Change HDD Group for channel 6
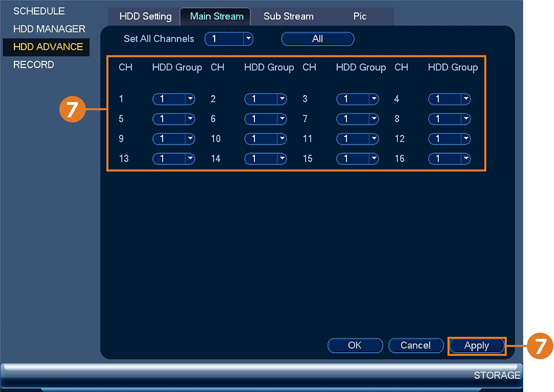Image resolution: width=554 pixels, height=392 pixels. (265, 119)
